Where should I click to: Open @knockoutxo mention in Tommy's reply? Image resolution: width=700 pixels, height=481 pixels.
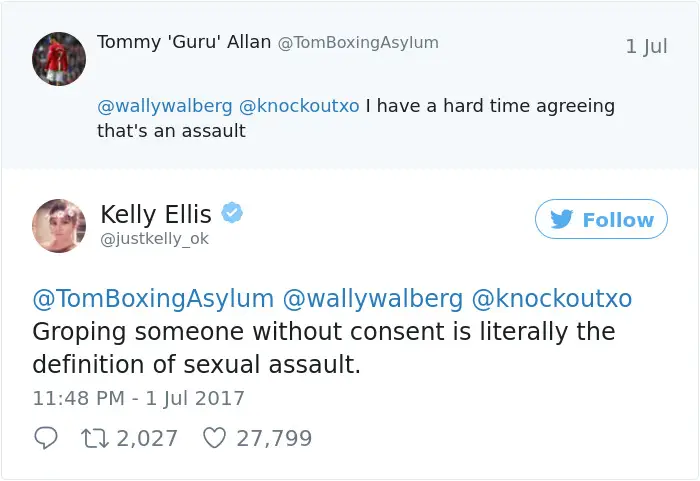coord(299,106)
